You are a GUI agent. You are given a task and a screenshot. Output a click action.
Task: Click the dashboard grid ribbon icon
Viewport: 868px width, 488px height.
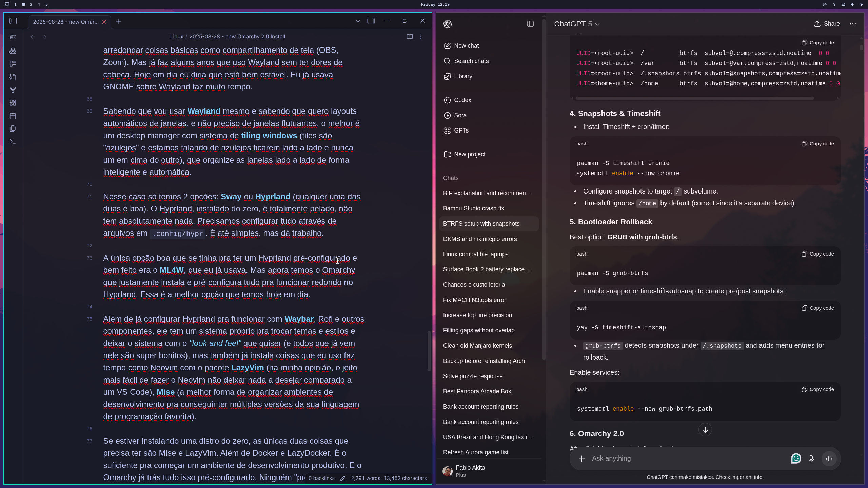[x=13, y=103]
